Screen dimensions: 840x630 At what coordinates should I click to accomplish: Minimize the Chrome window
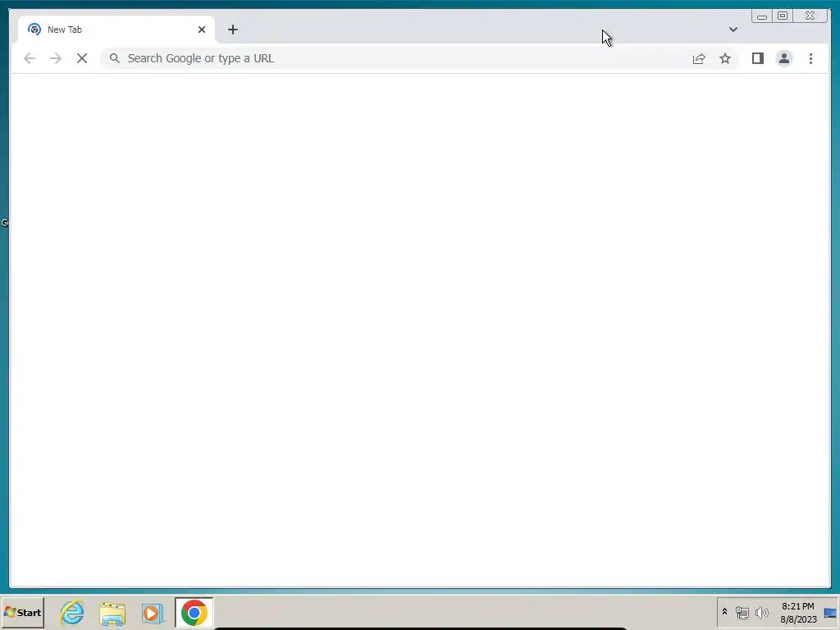pyautogui.click(x=762, y=16)
